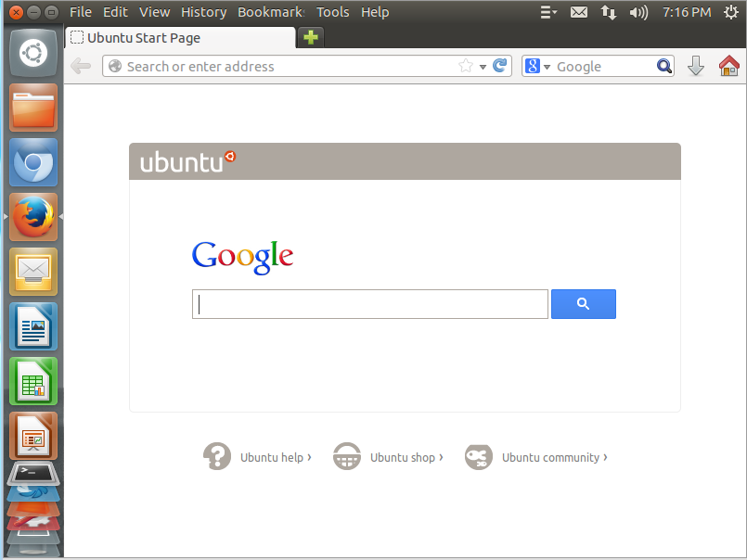The height and width of the screenshot is (560, 747).
Task: Open the Downloads arrow icon
Action: (696, 66)
